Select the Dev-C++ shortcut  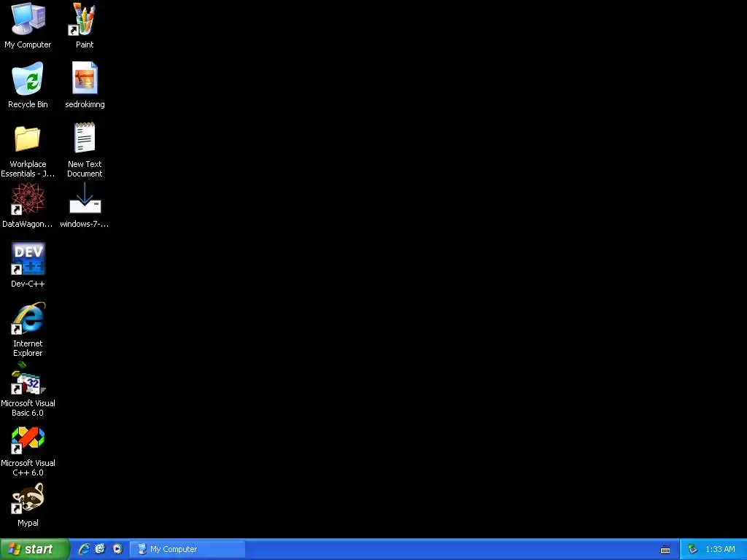point(28,265)
